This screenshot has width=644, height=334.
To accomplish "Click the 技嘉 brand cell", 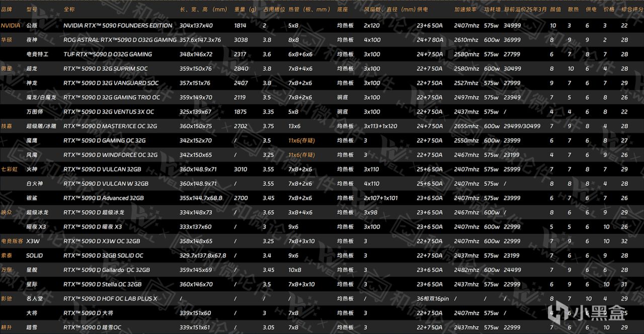I will click(7, 126).
